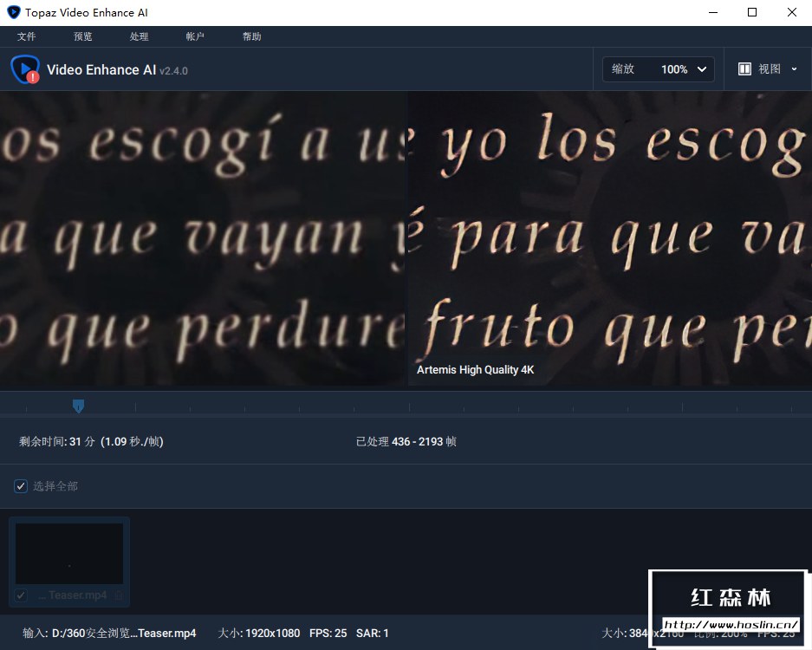Open the 预览 menu

coord(83,36)
